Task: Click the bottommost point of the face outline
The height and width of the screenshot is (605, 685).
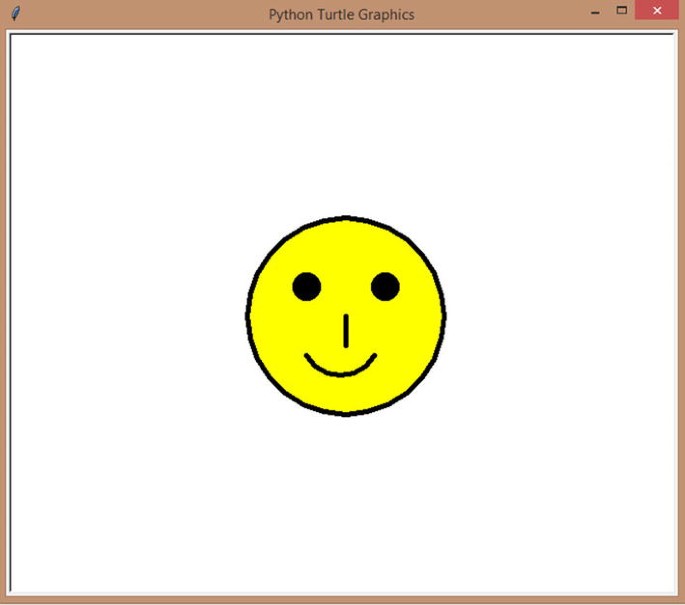Action: pyautogui.click(x=346, y=413)
